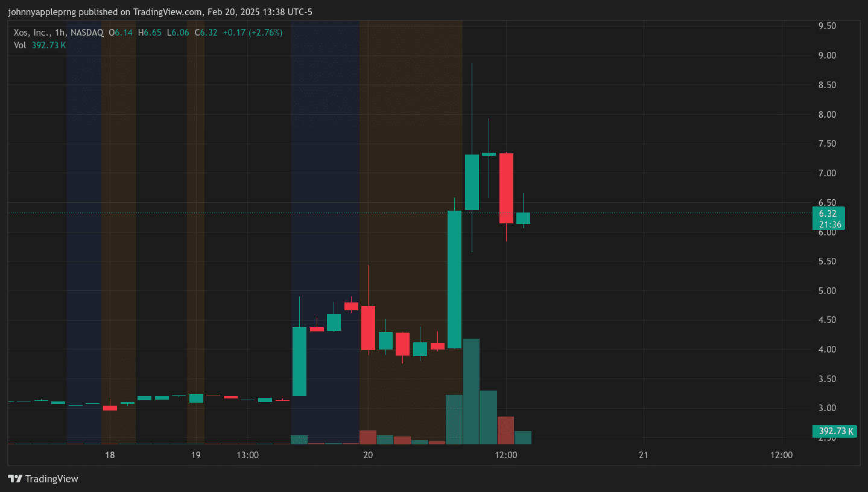This screenshot has width=868, height=492.
Task: Click the 9.00 price axis label
Action: 827,56
